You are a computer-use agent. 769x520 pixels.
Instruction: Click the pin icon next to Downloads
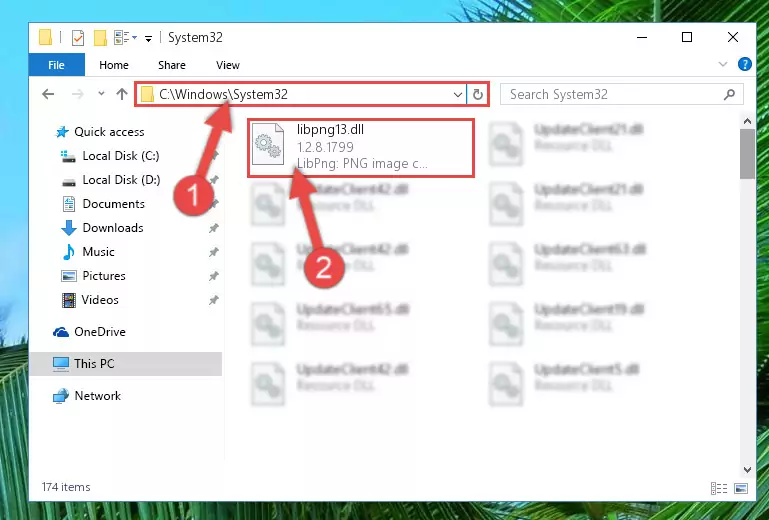(213, 228)
